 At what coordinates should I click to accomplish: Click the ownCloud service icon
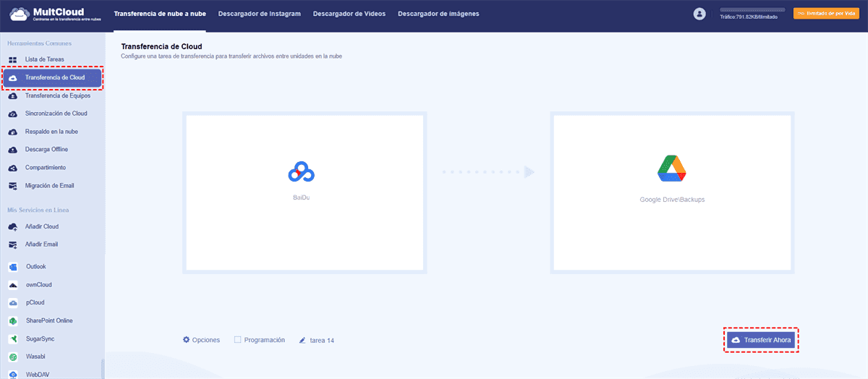coord(13,285)
